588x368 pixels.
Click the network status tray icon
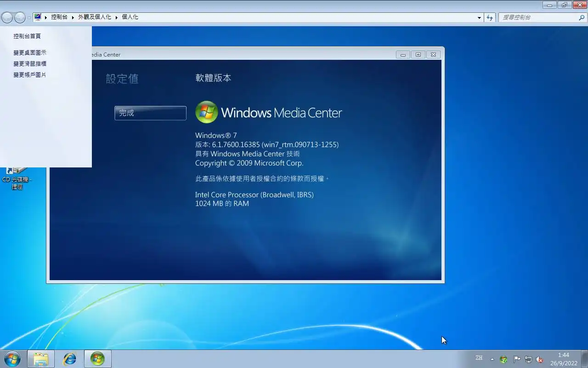(528, 359)
